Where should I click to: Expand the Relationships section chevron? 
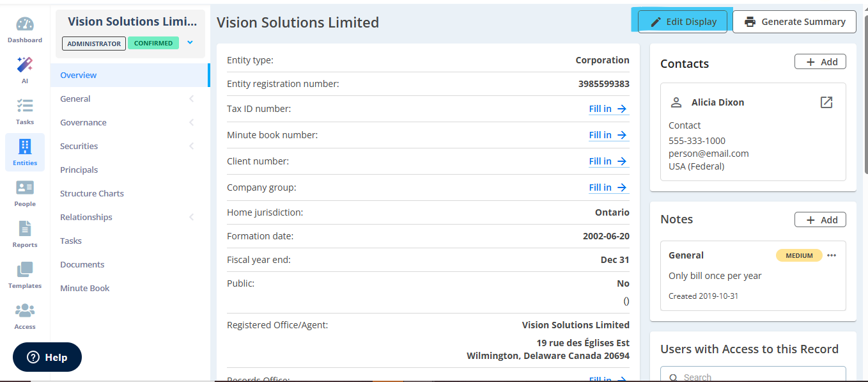[192, 217]
